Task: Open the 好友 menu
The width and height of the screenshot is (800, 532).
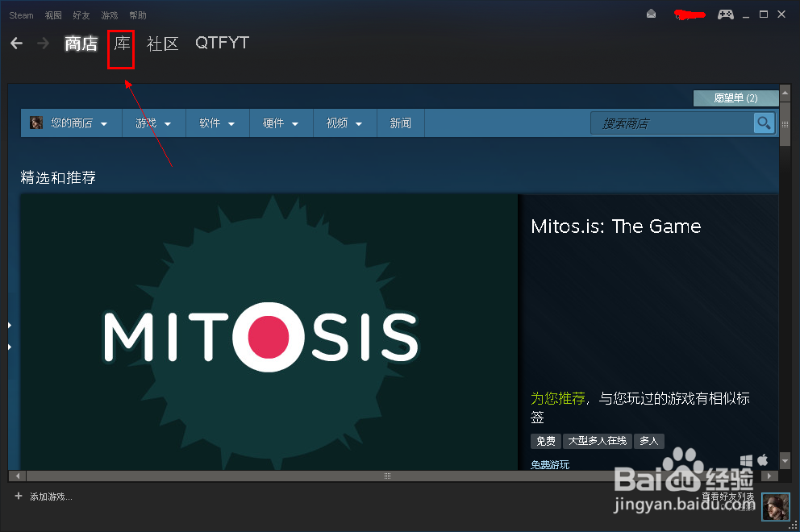Action: pos(81,15)
